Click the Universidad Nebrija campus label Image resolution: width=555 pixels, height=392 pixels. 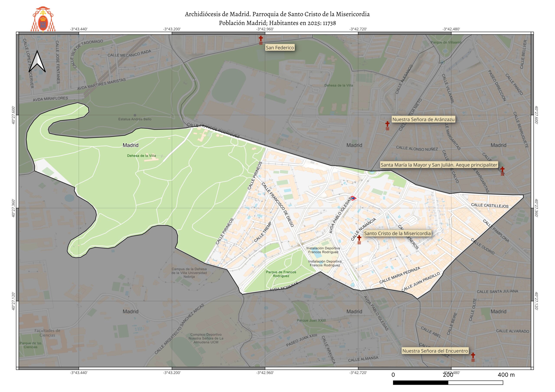(189, 273)
